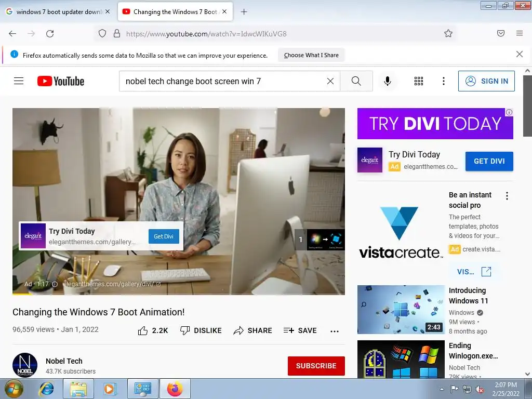Go back with browser back arrow
The image size is (532, 399).
click(12, 34)
